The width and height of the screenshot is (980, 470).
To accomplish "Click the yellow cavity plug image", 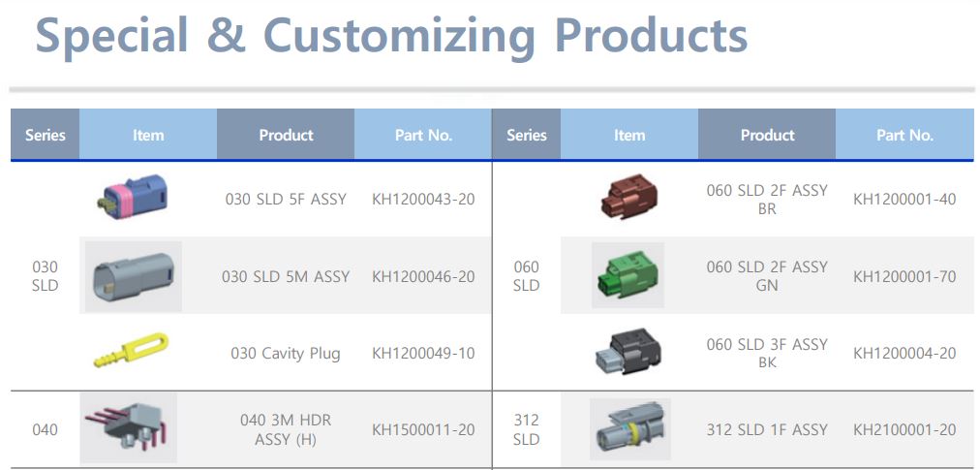I will click(x=131, y=351).
